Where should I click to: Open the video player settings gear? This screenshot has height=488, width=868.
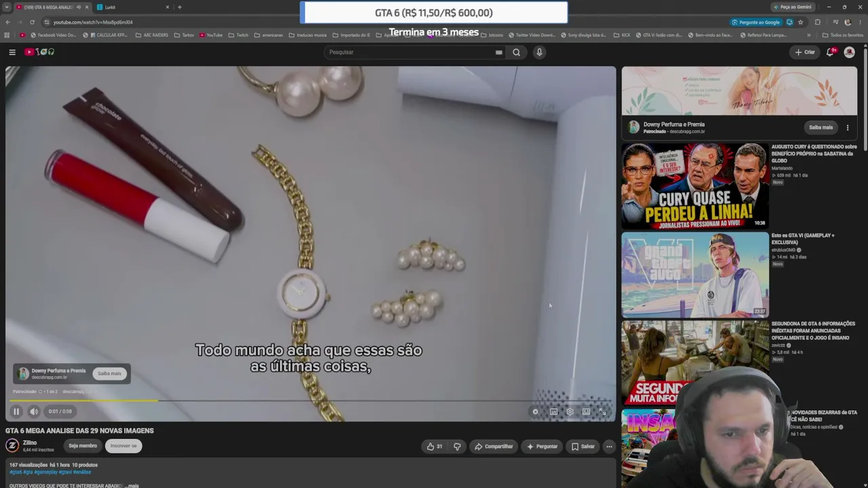coord(570,411)
